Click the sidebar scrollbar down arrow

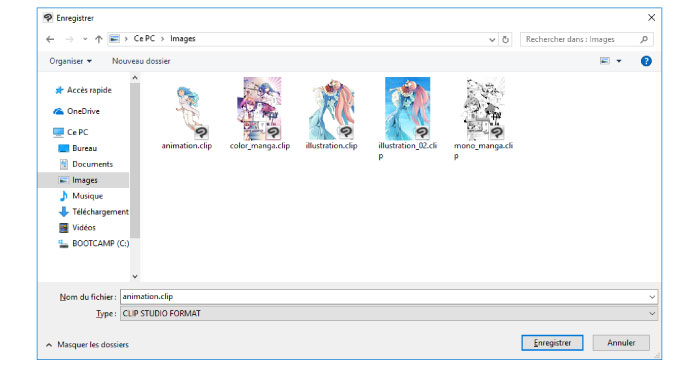[135, 277]
